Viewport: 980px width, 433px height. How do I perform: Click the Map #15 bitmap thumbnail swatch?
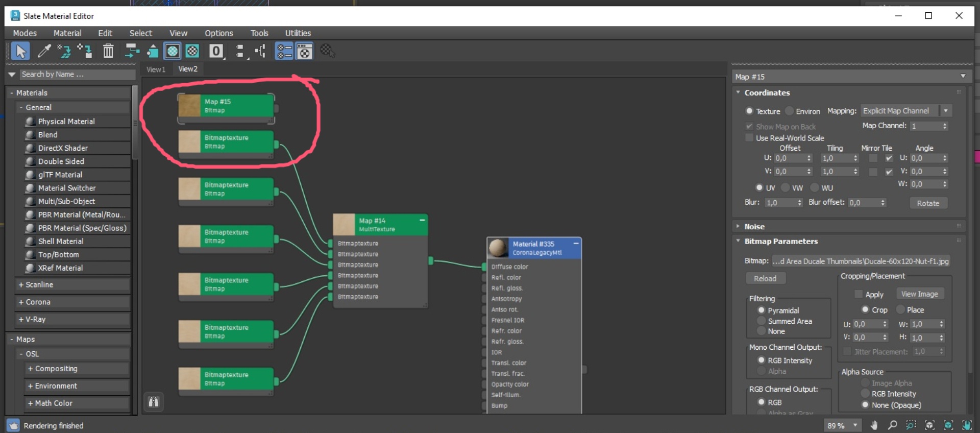189,106
